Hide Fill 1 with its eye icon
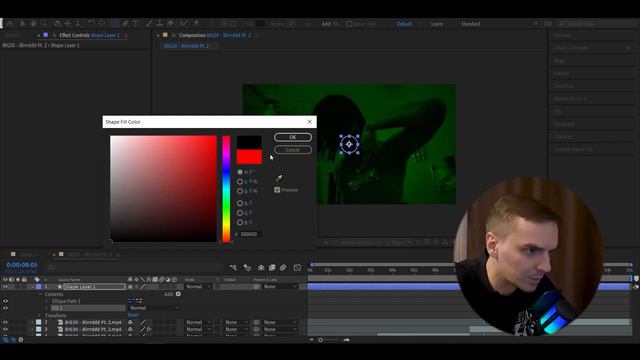The image size is (640, 360). pos(5,308)
